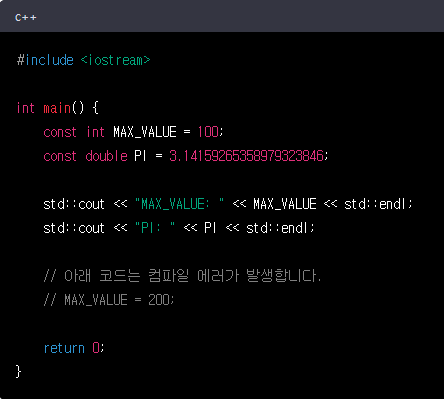Click "const" on the MAX_VALUE declaration line
Screen dimensions: 444x399
pyautogui.click(x=60, y=132)
